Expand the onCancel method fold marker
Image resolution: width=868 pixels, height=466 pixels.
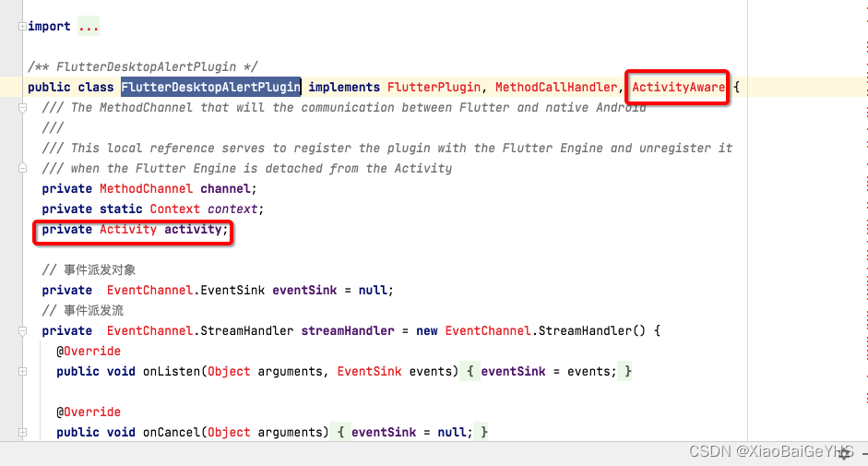[x=22, y=432]
